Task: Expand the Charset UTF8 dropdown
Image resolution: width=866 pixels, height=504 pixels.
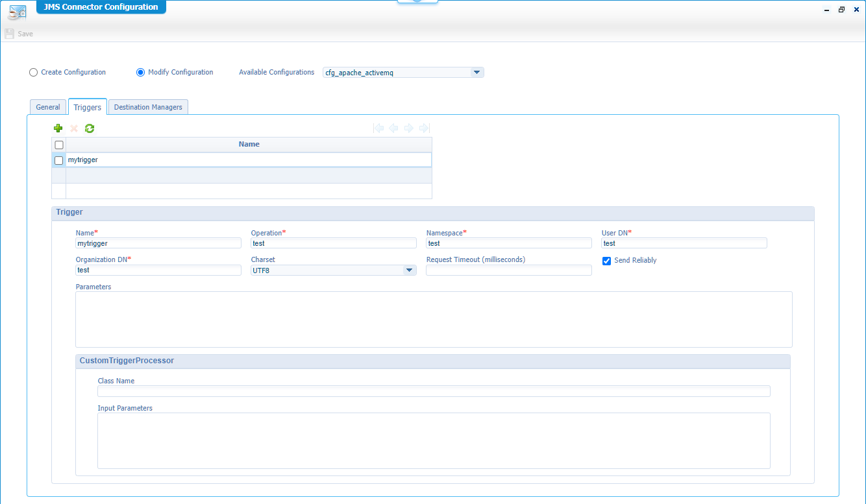Action: [x=409, y=270]
